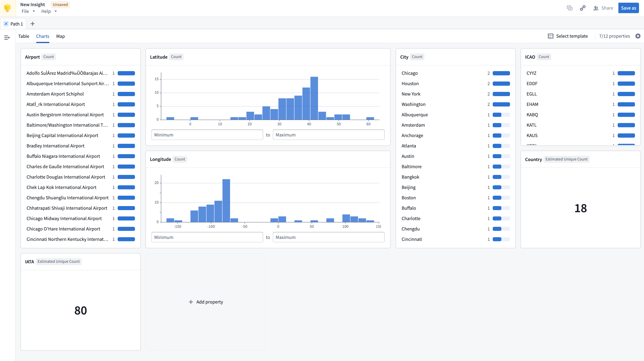Expand the Help dropdown arrow
The height and width of the screenshot is (361, 644).
pos(56,11)
